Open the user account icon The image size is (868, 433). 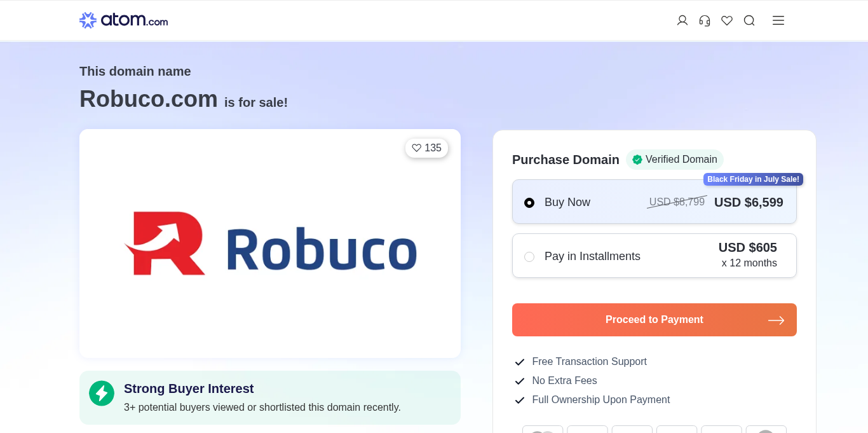click(x=682, y=20)
